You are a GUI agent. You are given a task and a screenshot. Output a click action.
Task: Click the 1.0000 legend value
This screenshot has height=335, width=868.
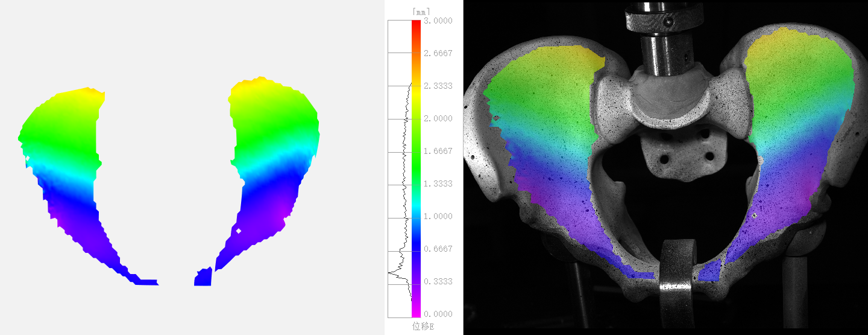point(439,216)
